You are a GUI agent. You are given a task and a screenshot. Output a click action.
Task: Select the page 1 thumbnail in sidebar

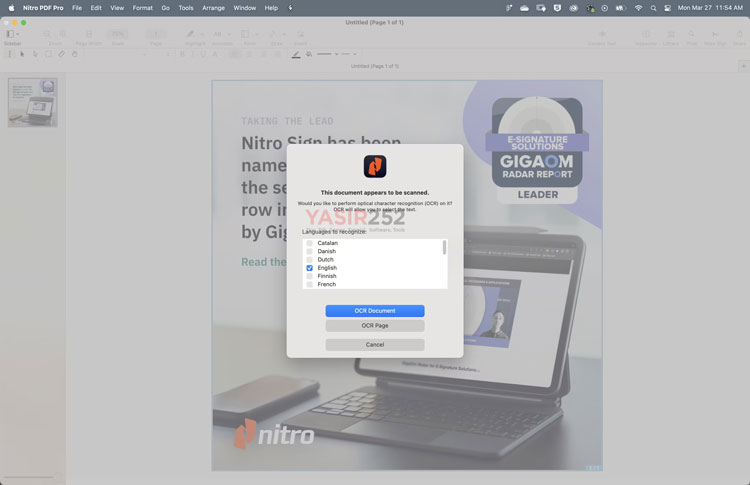coord(33,102)
